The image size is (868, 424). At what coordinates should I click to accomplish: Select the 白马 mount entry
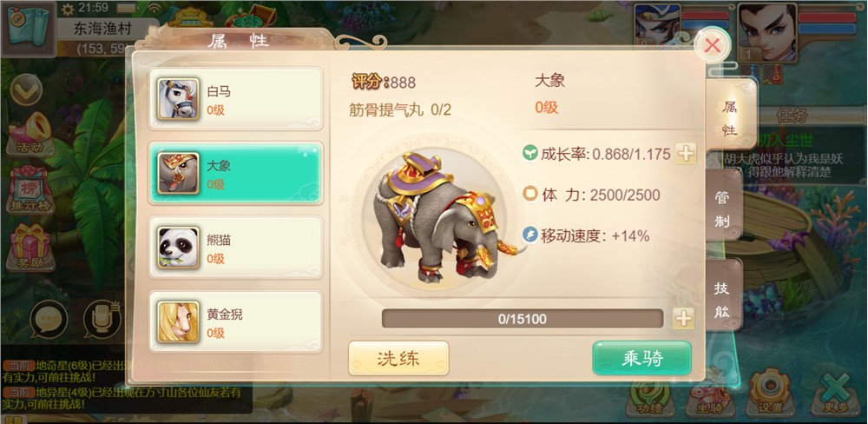pos(236,99)
